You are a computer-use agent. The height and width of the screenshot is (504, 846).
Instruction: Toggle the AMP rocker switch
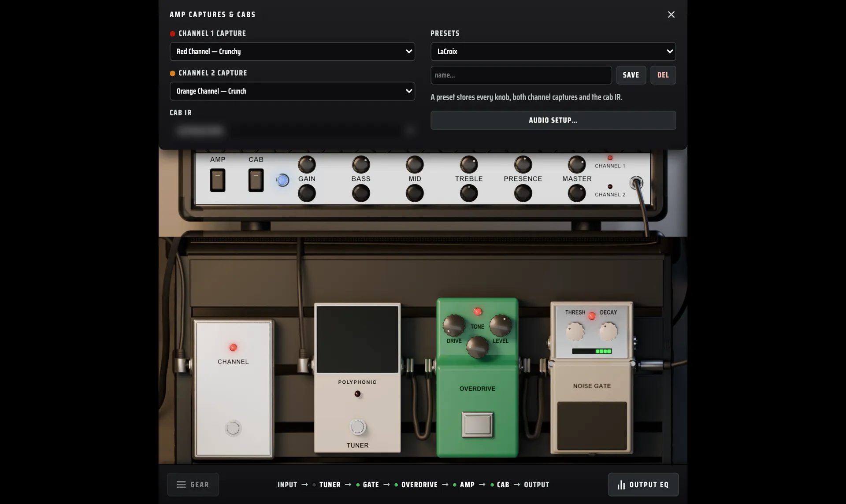tap(218, 180)
